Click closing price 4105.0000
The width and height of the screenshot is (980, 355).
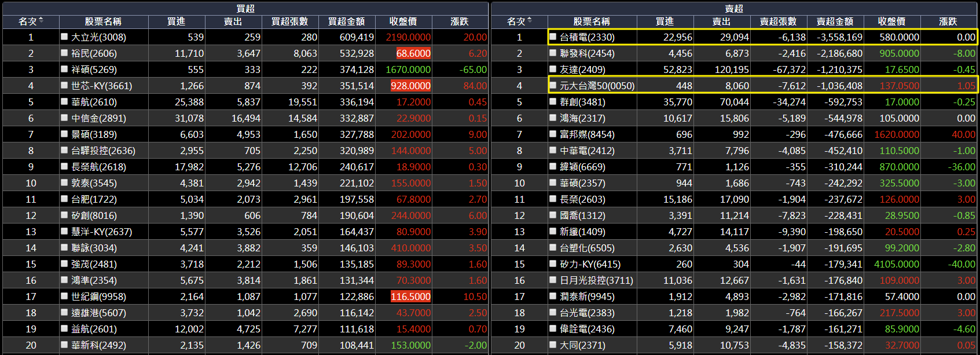click(897, 264)
